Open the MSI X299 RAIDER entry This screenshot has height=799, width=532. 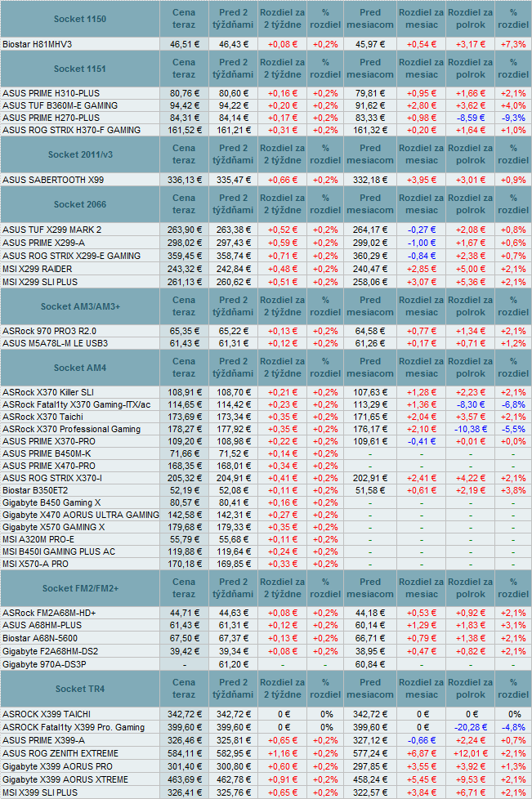tap(39, 269)
